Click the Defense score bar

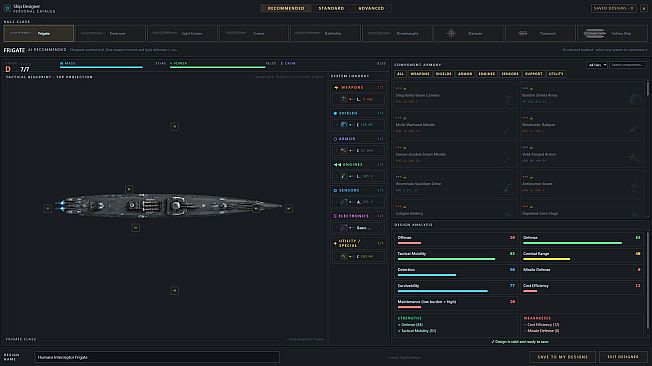click(x=573, y=243)
